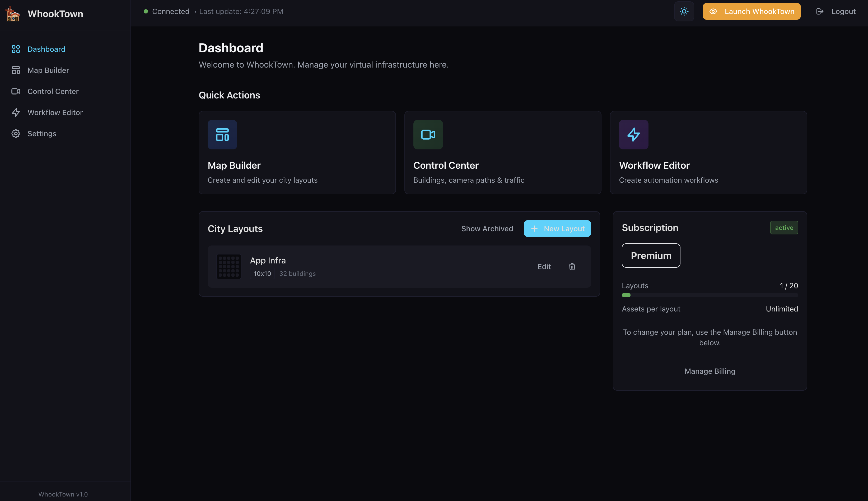Click the WhookTown house logo icon
The image size is (868, 501).
click(12, 14)
